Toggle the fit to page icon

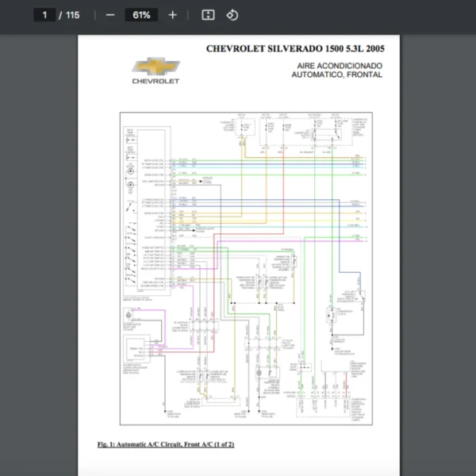(x=208, y=14)
